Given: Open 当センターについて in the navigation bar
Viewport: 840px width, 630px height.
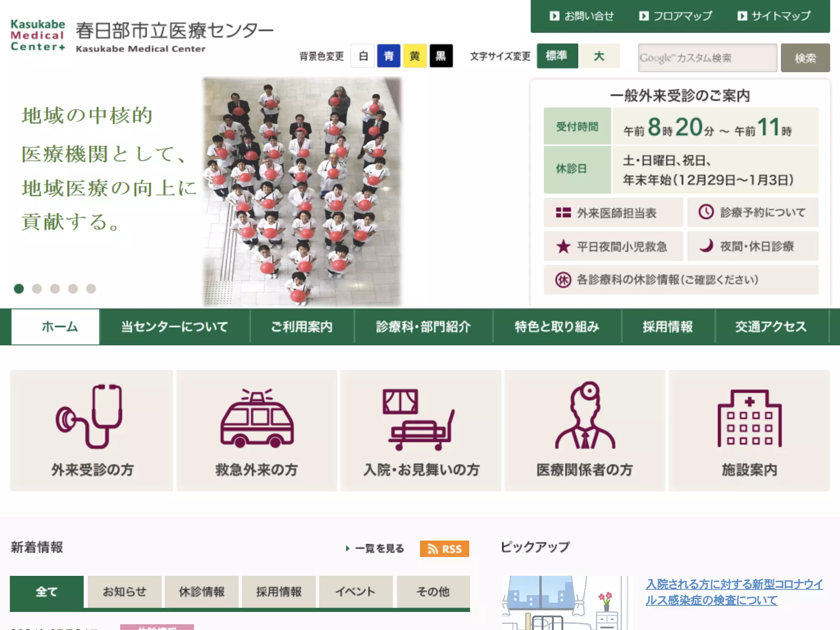Looking at the screenshot, I should (175, 327).
